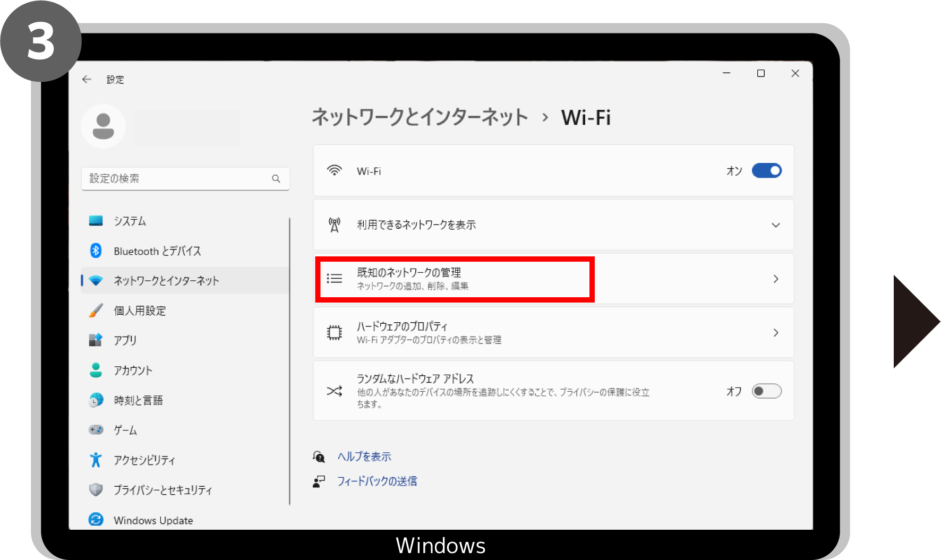Click the privacy shield icon
Screen dimensions: 941x560
[96, 489]
